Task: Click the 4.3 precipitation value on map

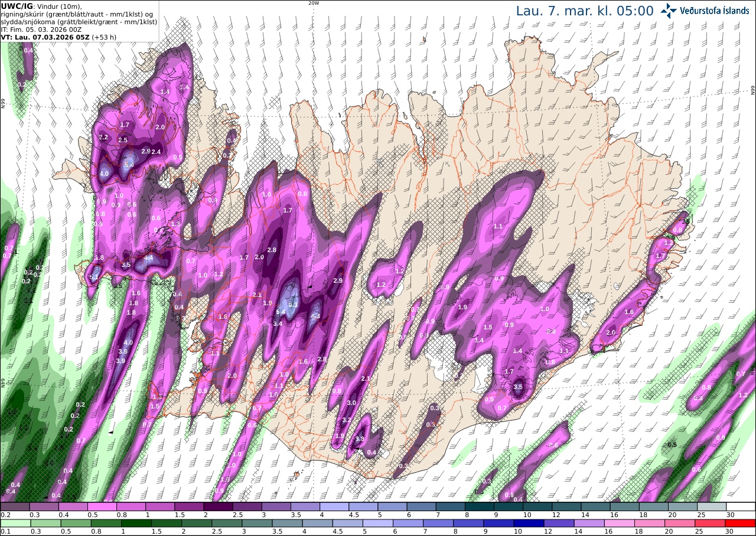Action: point(315,316)
